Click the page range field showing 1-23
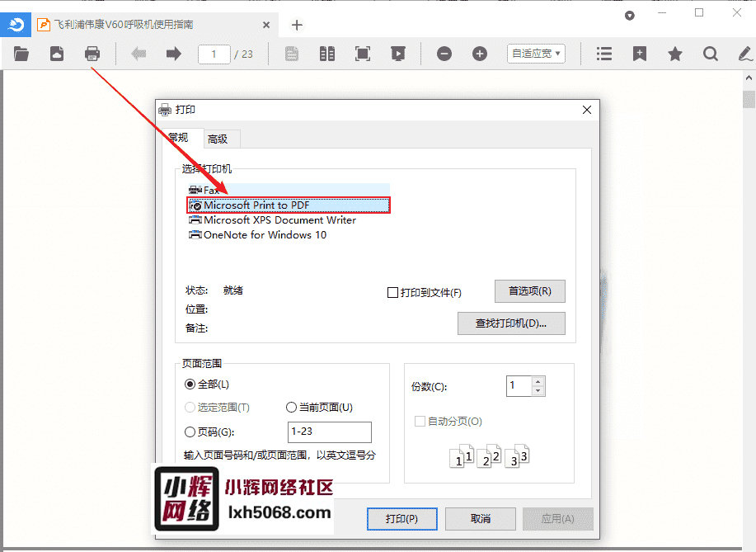This screenshot has width=756, height=552. click(330, 432)
